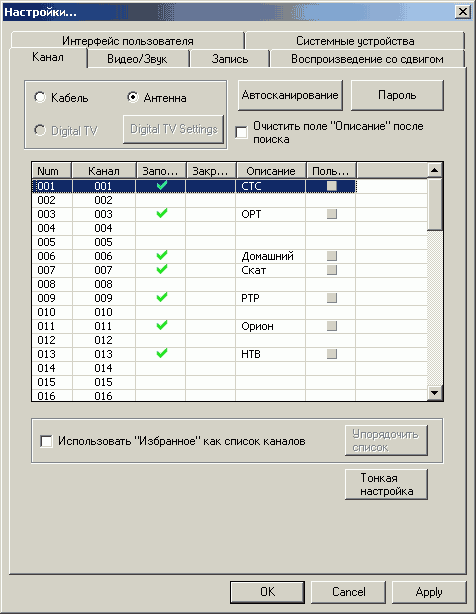Open the Системные устройства tab

[355, 41]
